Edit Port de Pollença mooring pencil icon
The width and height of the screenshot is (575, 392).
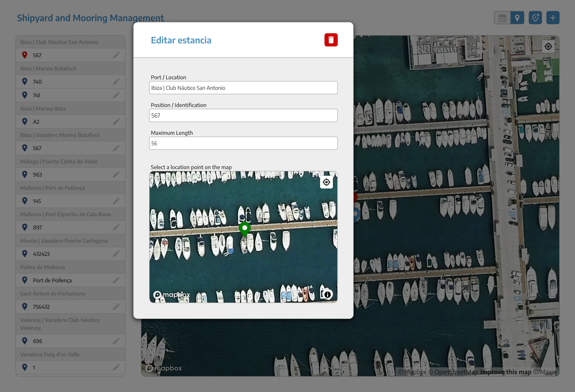pyautogui.click(x=116, y=280)
